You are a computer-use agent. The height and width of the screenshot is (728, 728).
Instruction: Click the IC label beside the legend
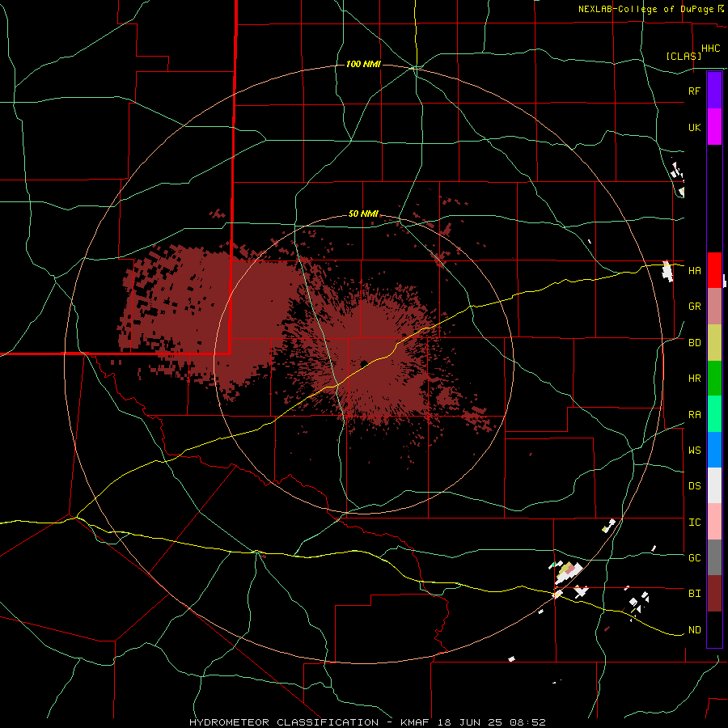point(694,523)
